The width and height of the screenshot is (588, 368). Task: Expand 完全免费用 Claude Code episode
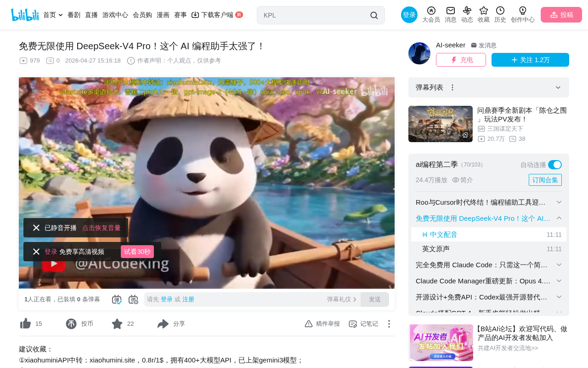pos(559,265)
